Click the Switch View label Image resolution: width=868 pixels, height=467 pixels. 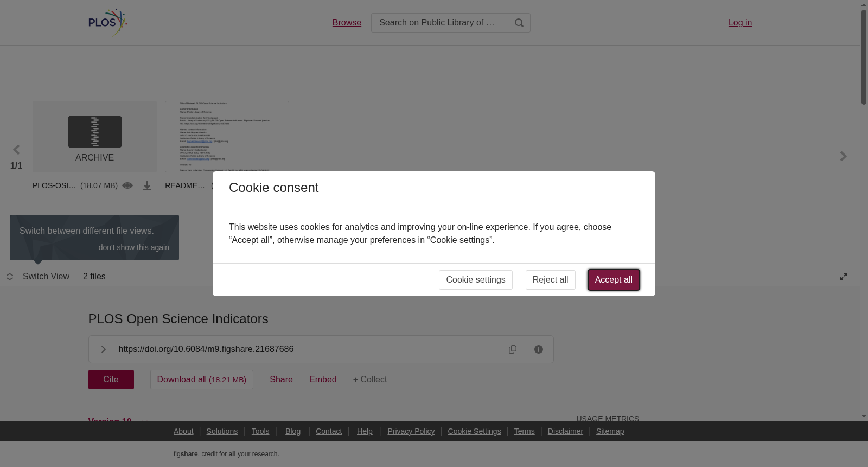pos(46,277)
